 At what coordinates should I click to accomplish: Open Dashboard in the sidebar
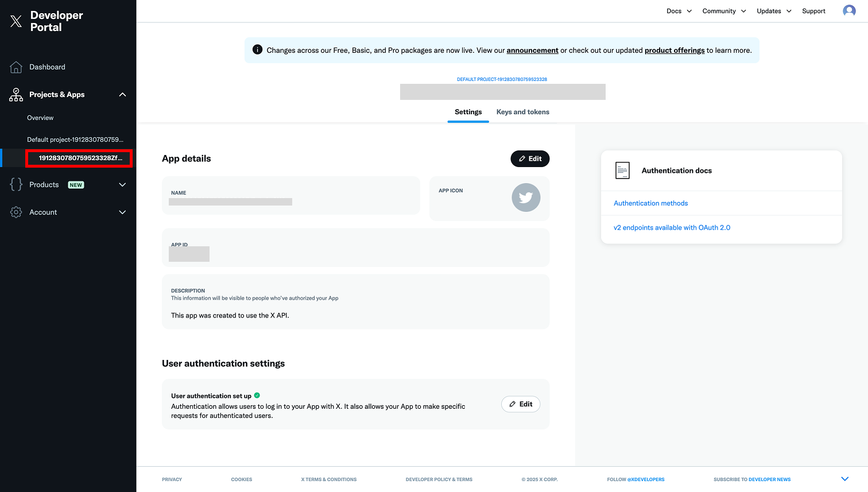47,67
